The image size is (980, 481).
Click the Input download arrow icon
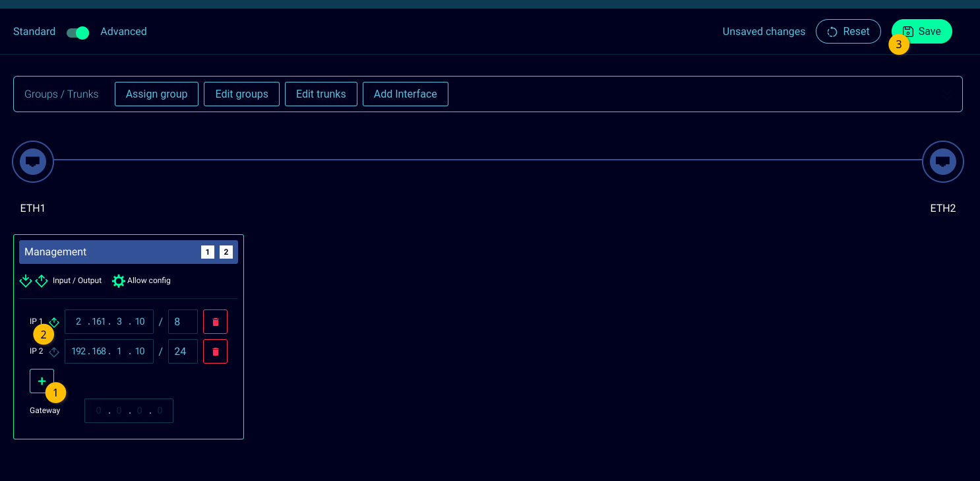pyautogui.click(x=26, y=281)
